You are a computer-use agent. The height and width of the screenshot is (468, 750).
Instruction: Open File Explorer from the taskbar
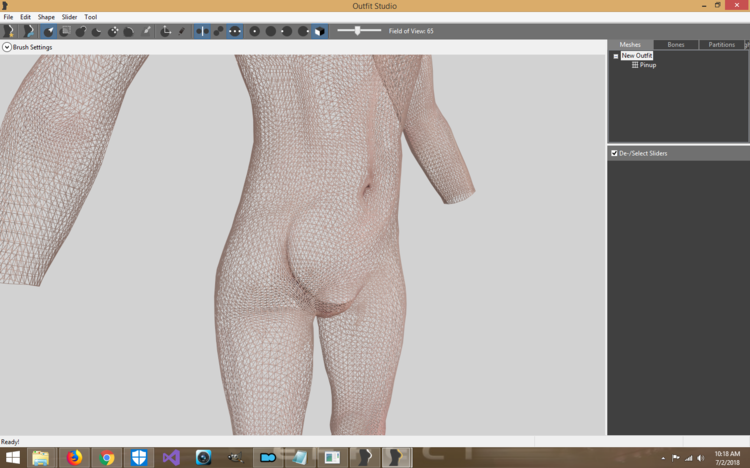coord(41,458)
